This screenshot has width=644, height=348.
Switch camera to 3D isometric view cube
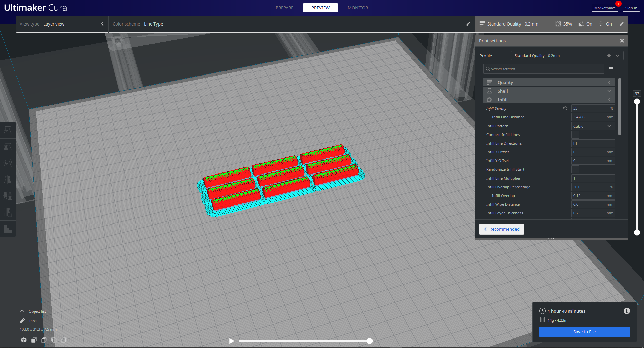(24, 340)
